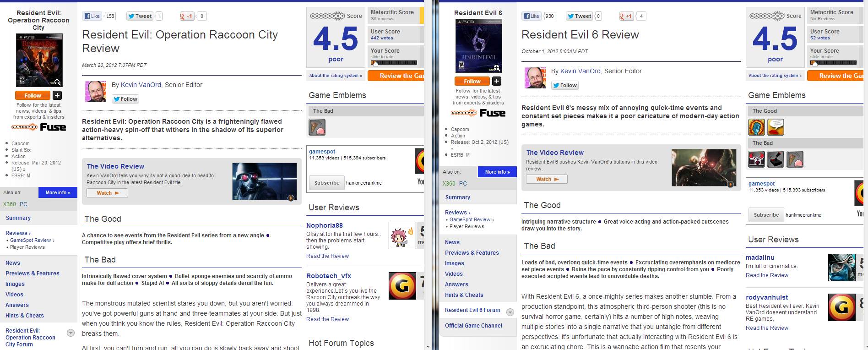This screenshot has height=350, width=868.
Task: Open the X360 platform link on Raccoon City sidebar
Action: [x=10, y=204]
